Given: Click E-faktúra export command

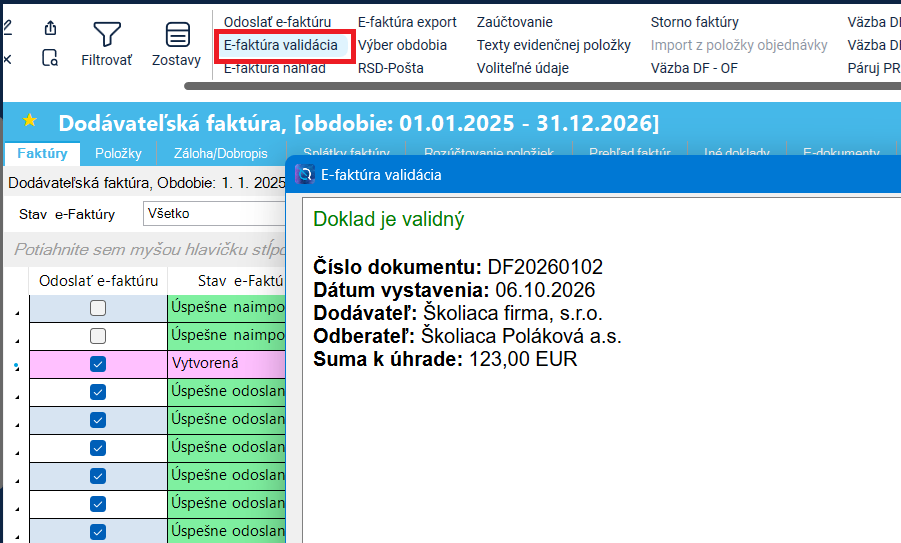Looking at the screenshot, I should tap(407, 22).
